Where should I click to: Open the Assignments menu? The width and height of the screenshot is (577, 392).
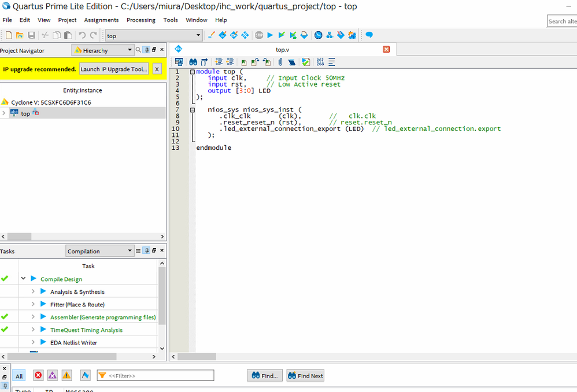(101, 20)
